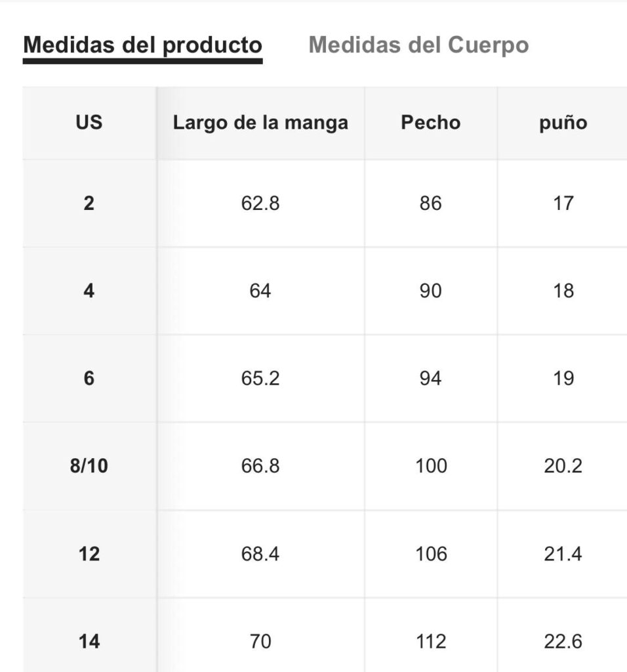The image size is (627, 672).
Task: Select the size 2 row label
Action: (89, 203)
